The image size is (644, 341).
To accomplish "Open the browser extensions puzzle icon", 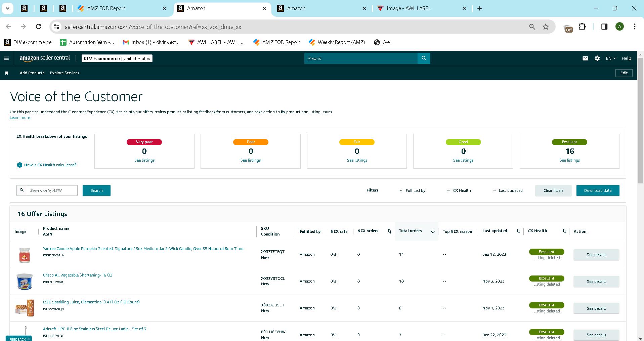I will point(582,27).
